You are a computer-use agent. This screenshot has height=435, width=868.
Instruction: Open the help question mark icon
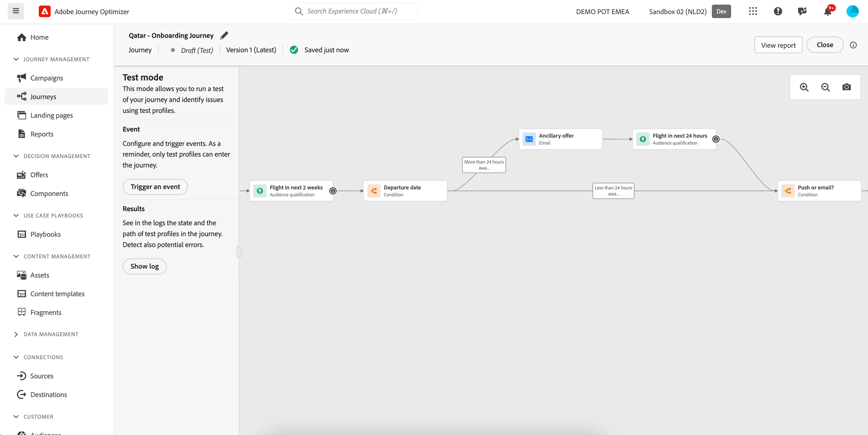(x=778, y=11)
